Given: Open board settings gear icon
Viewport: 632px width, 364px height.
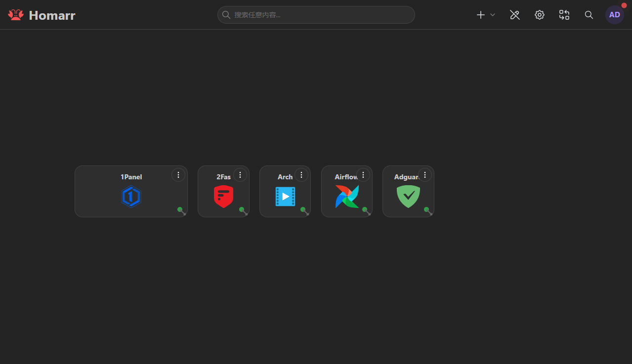Looking at the screenshot, I should click(540, 15).
